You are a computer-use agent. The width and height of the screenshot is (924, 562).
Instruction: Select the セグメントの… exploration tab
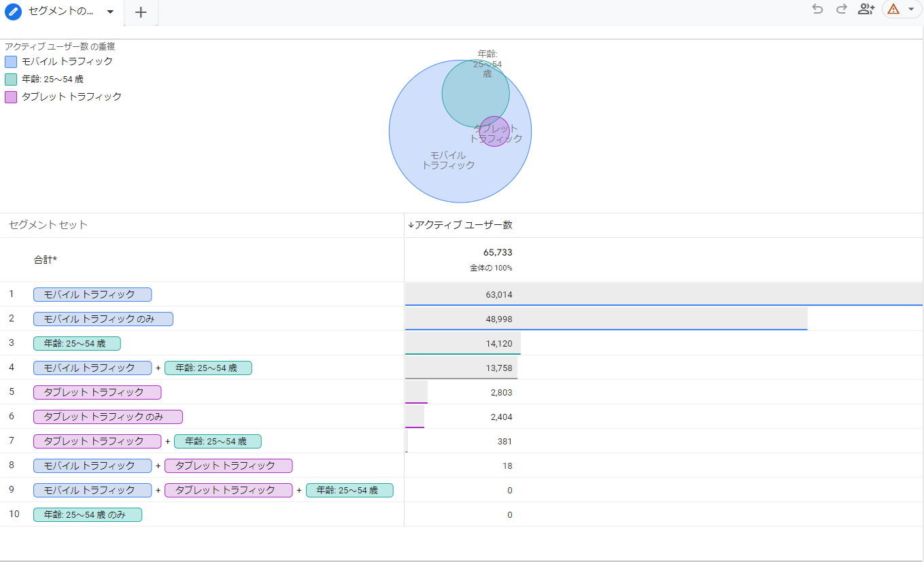tap(61, 12)
